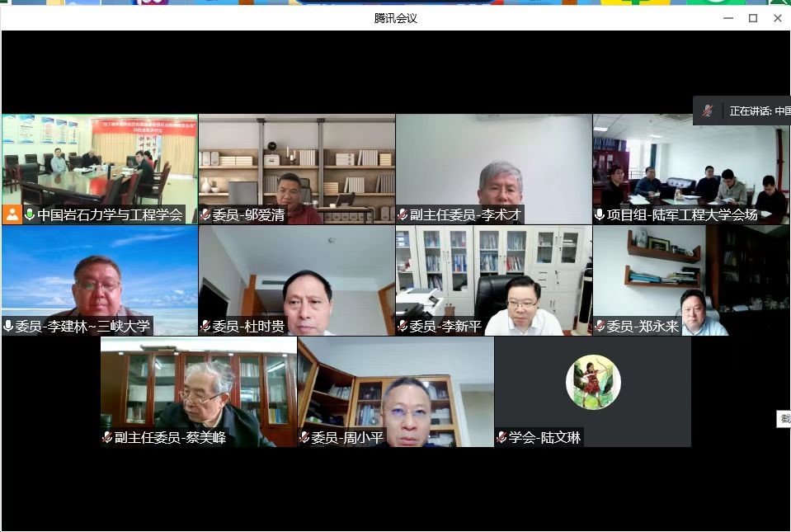
Task: Select the 中国岩石力学与工程学会 conference room video
Action: (x=100, y=161)
